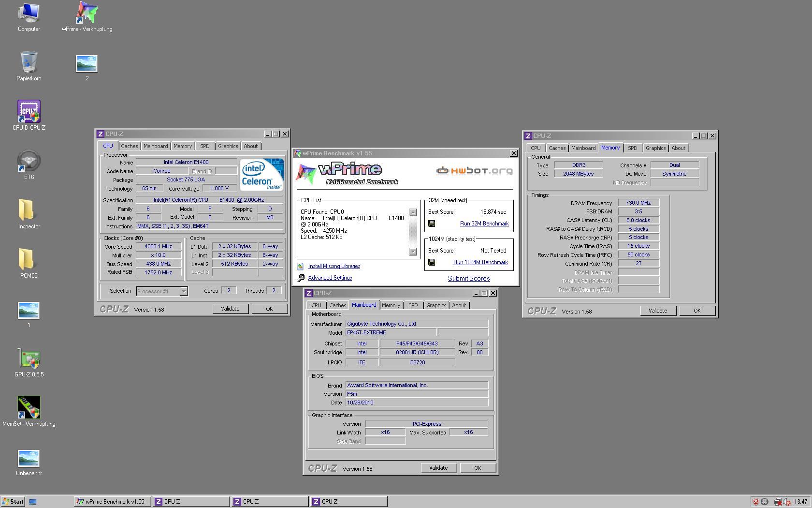This screenshot has width=812, height=508.
Task: Open the Start menu
Action: pyautogui.click(x=13, y=502)
